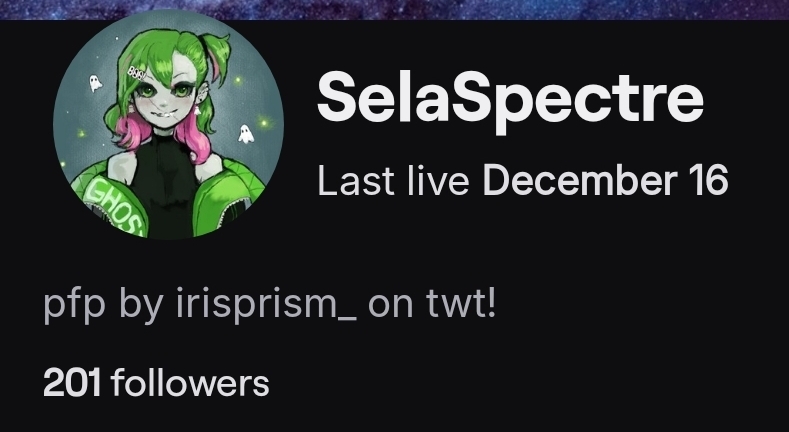The image size is (789, 432).
Task: Click the bold 201 number
Action: (x=72, y=383)
